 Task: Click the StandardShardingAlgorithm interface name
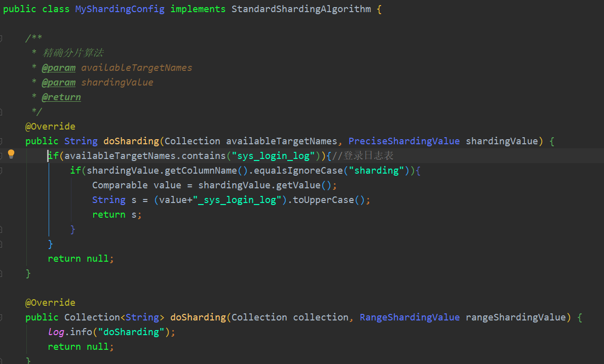[x=301, y=9]
